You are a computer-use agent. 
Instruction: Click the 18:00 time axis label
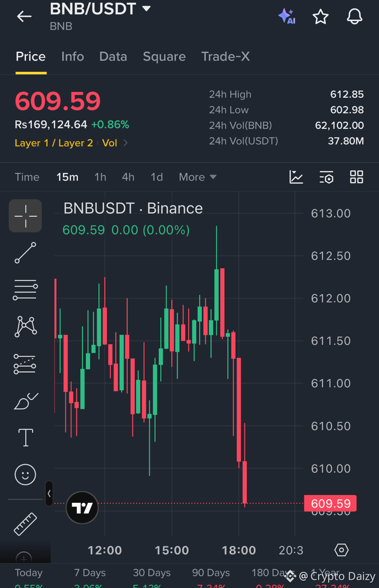tap(239, 550)
